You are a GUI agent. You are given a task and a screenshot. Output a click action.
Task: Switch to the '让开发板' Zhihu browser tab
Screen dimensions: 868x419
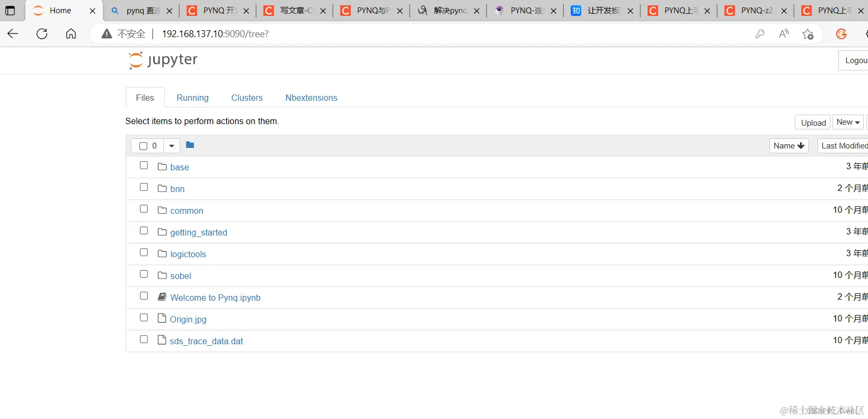(603, 11)
